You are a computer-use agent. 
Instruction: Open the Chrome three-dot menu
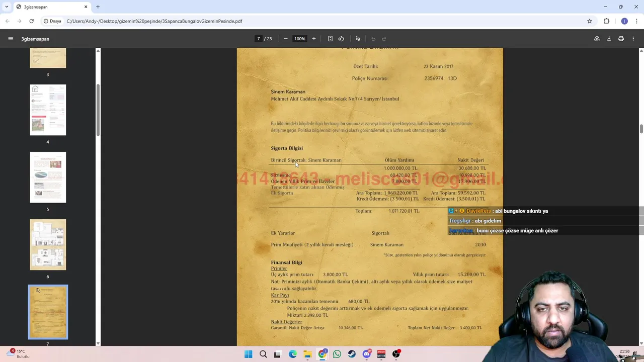point(636,21)
